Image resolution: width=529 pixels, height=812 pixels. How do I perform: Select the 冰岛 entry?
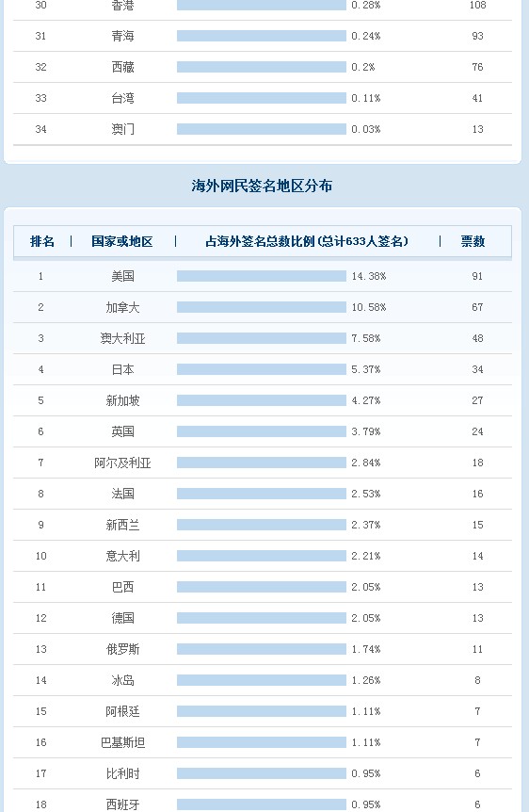[x=122, y=680]
